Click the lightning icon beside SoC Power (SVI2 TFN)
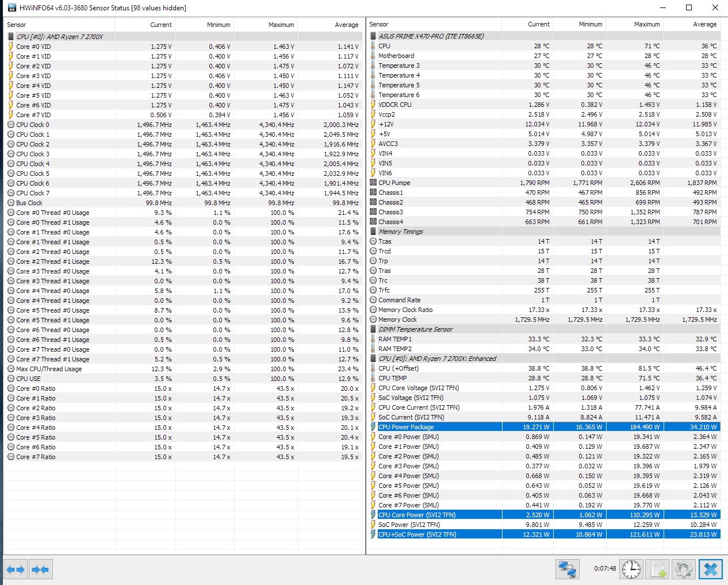This screenshot has width=728, height=585. [x=373, y=525]
